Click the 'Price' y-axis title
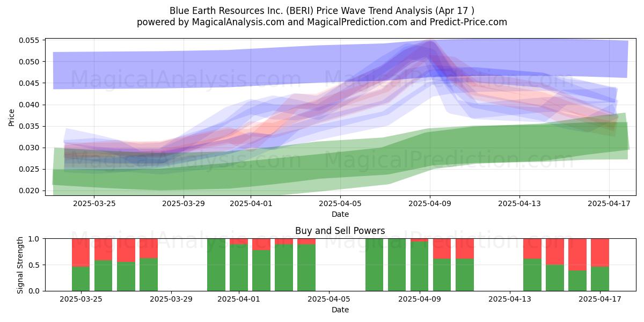The image size is (644, 322). coord(11,117)
